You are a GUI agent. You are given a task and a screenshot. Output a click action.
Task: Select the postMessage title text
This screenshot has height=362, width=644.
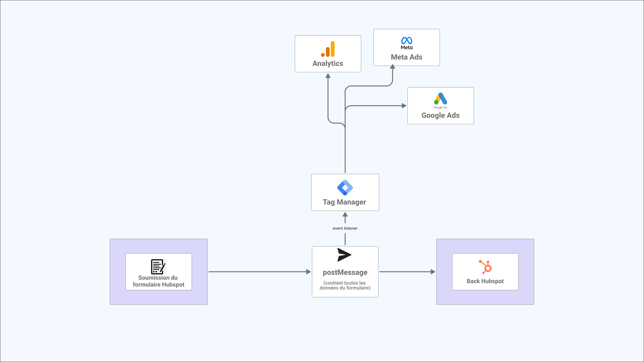(345, 272)
